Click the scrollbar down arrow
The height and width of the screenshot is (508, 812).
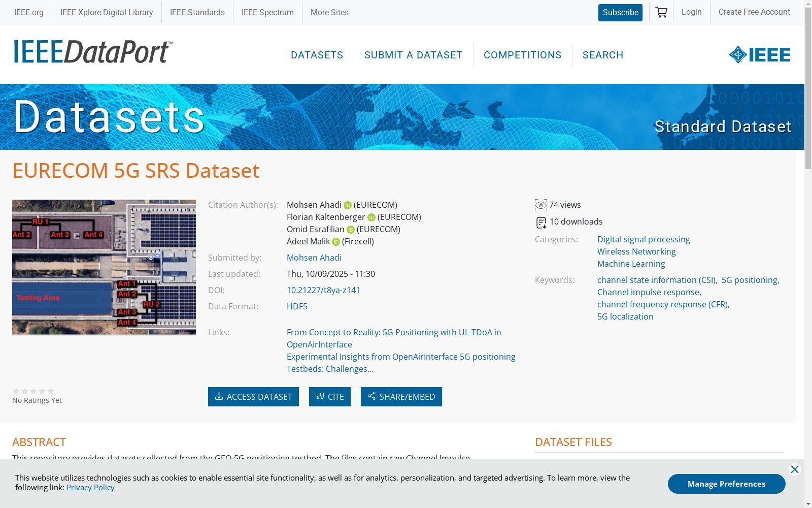808,504
